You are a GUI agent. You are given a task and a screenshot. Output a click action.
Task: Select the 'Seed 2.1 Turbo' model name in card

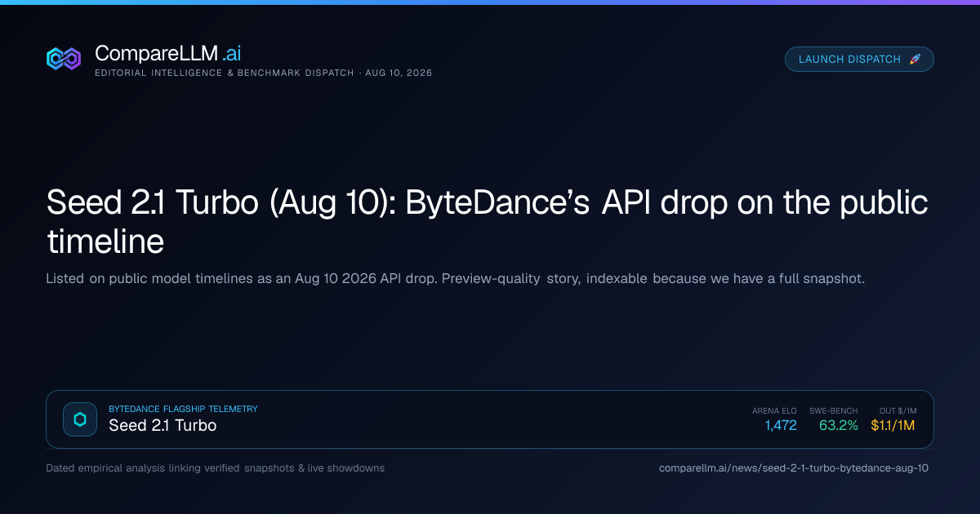163,425
